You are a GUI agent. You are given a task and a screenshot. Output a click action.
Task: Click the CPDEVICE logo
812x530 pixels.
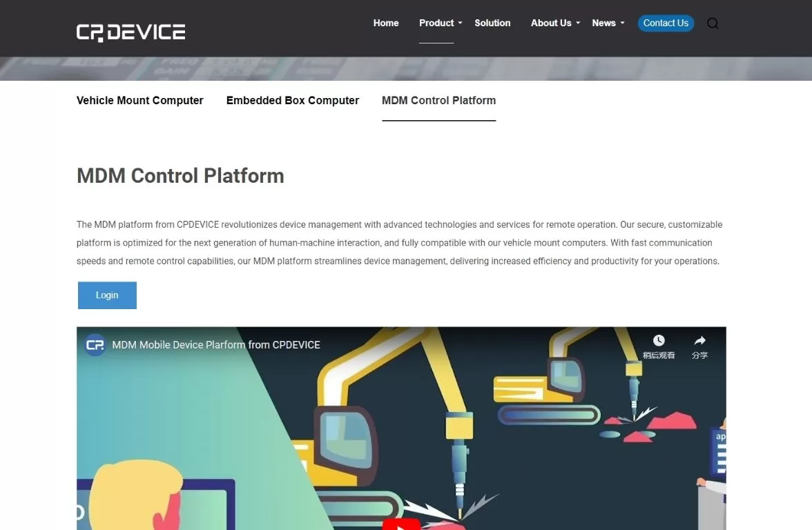(x=131, y=32)
